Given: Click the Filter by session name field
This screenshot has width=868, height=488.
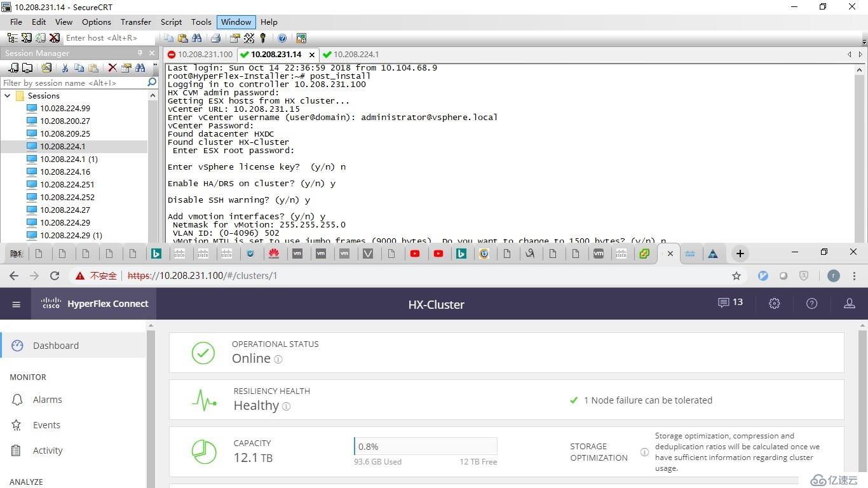Looking at the screenshot, I should tap(74, 83).
